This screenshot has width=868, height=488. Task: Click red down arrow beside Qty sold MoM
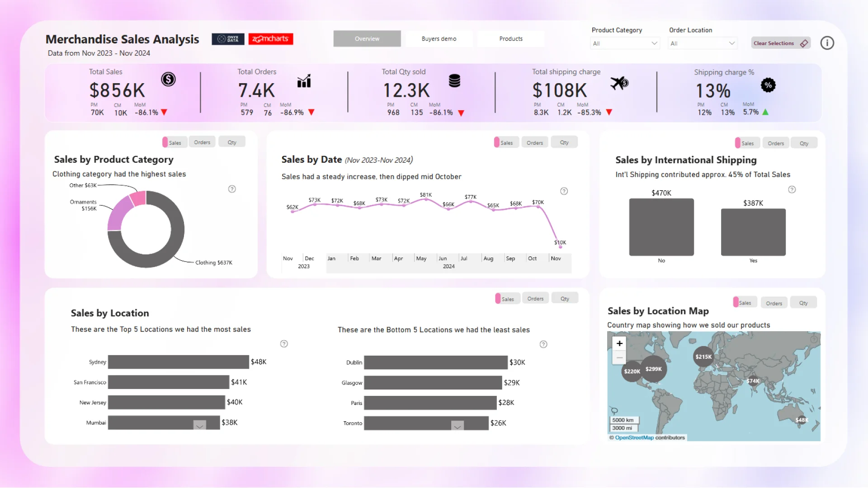(x=461, y=113)
